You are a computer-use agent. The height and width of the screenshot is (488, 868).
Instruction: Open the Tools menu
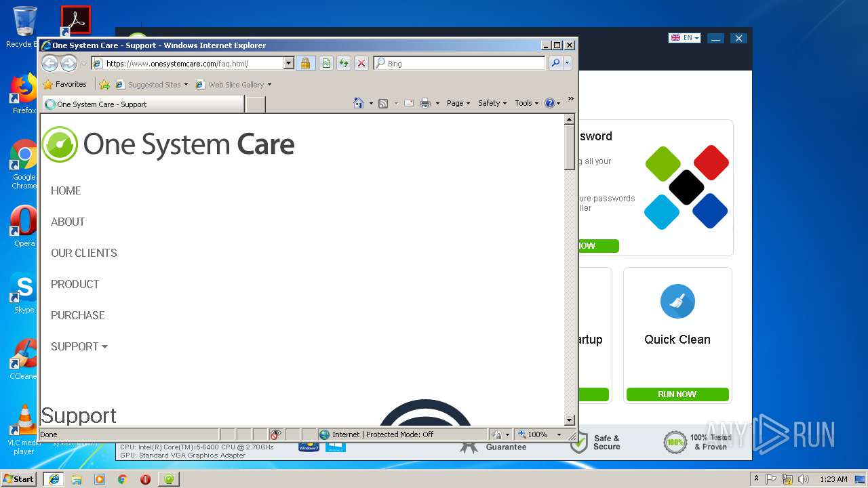coord(526,103)
